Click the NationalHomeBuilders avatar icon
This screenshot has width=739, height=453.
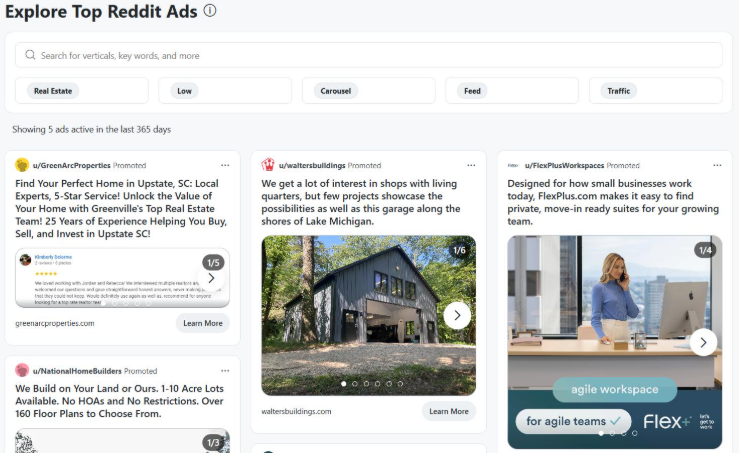22,370
